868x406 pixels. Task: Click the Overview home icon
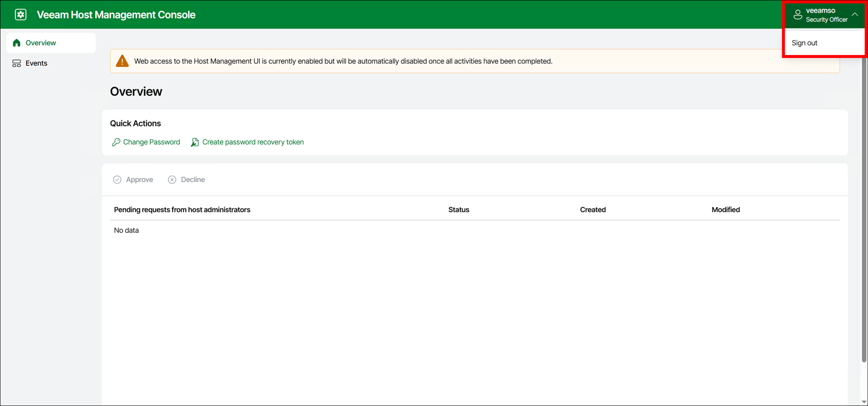(17, 43)
